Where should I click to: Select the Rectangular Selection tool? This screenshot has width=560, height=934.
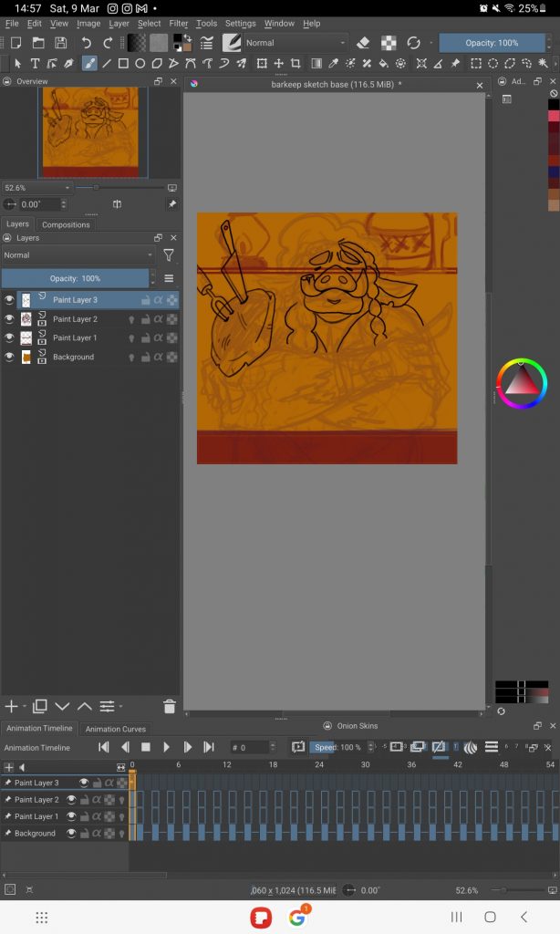click(476, 63)
